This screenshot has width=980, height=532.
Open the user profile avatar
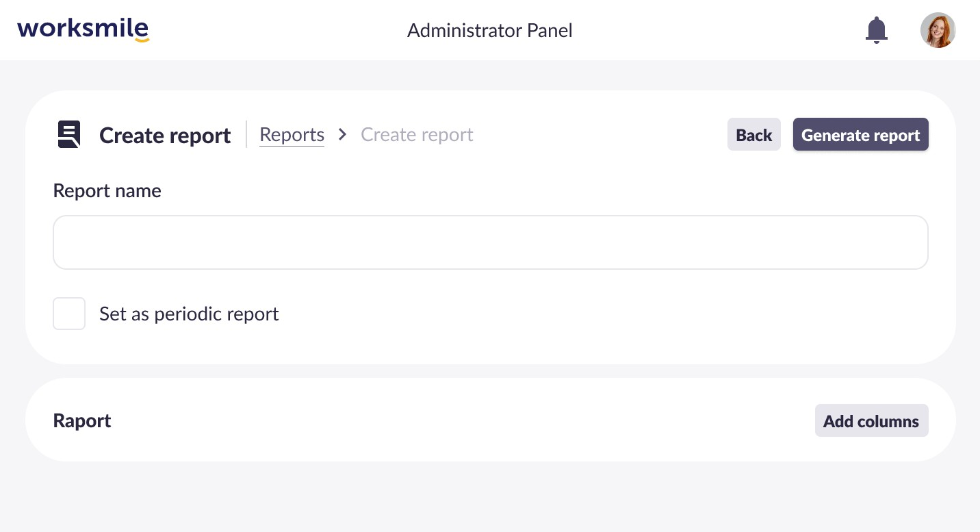point(938,30)
